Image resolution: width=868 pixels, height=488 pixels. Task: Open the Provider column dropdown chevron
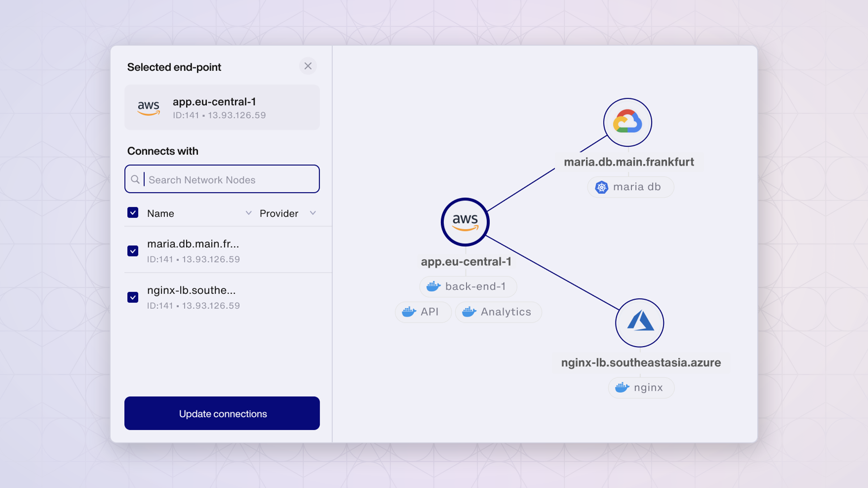point(313,213)
